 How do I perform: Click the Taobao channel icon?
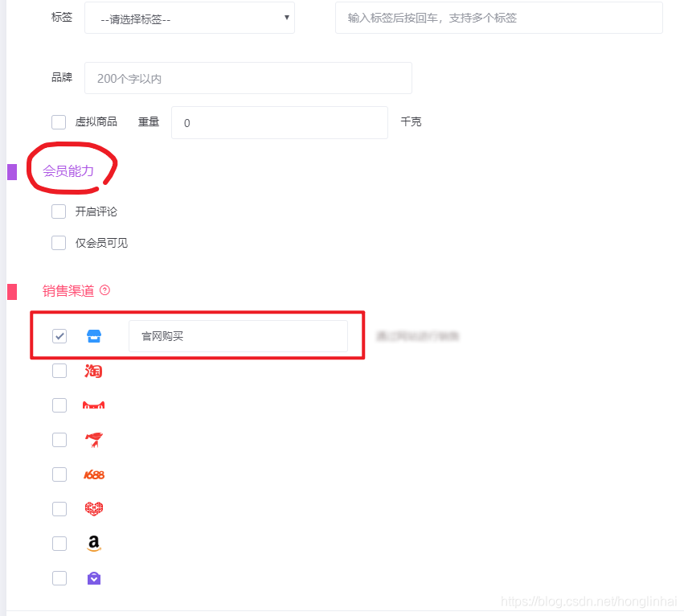click(x=93, y=371)
